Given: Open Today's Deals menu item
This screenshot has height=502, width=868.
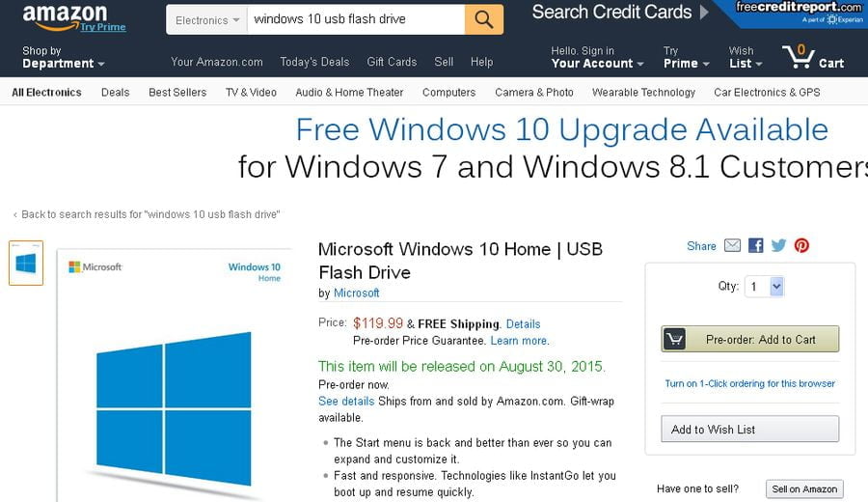Looking at the screenshot, I should click(x=314, y=62).
